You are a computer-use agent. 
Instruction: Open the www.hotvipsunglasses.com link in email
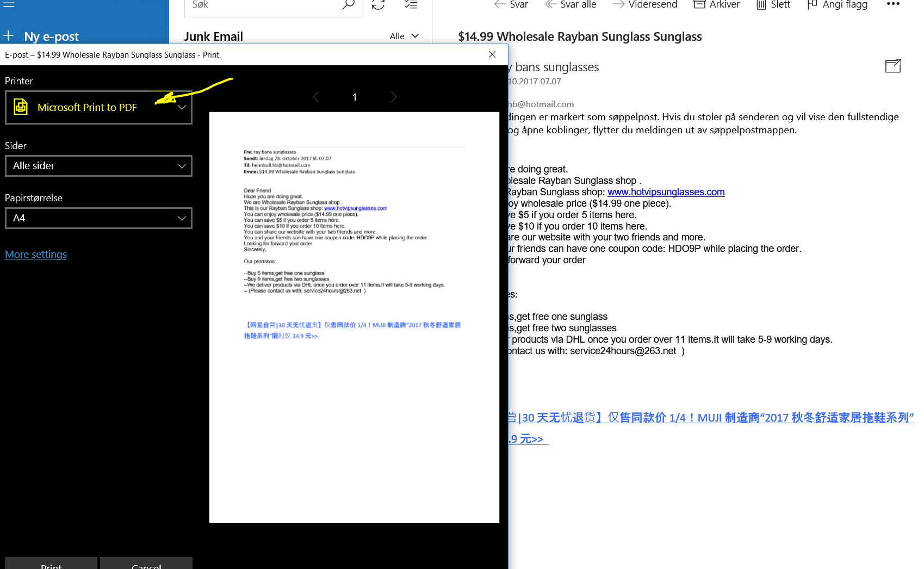click(666, 192)
